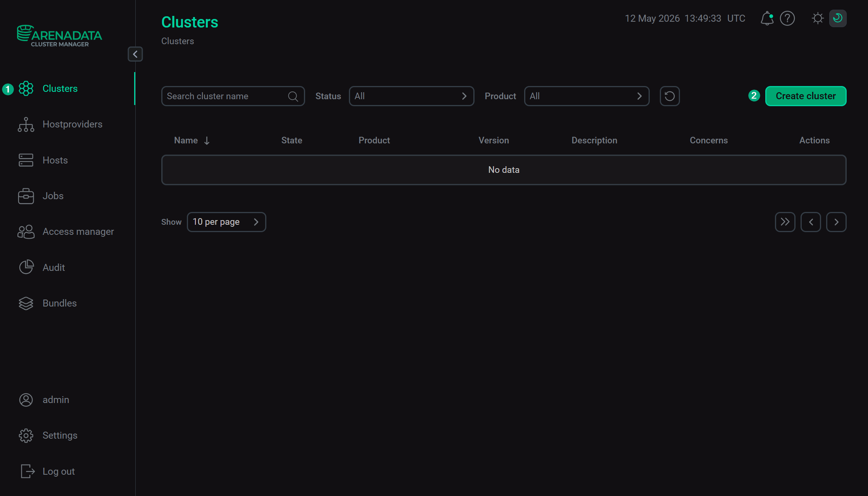Viewport: 868px width, 496px height.
Task: Open Access manager
Action: (78, 232)
